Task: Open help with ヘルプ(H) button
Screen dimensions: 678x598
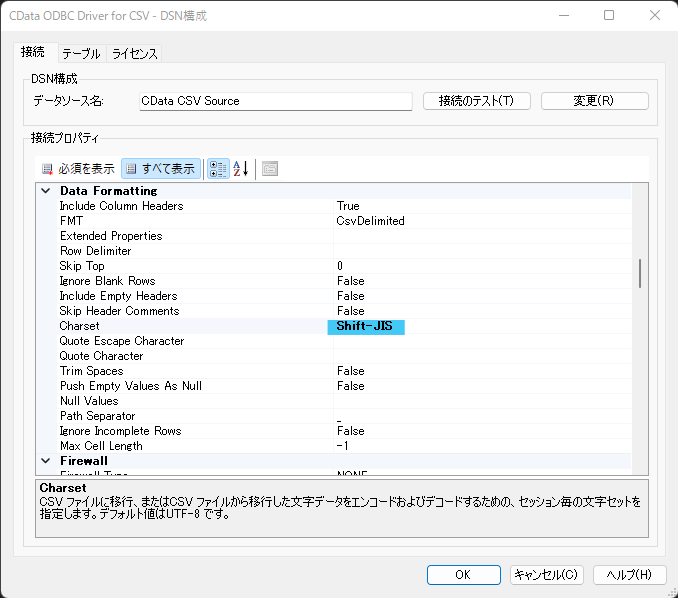Action: 629,575
